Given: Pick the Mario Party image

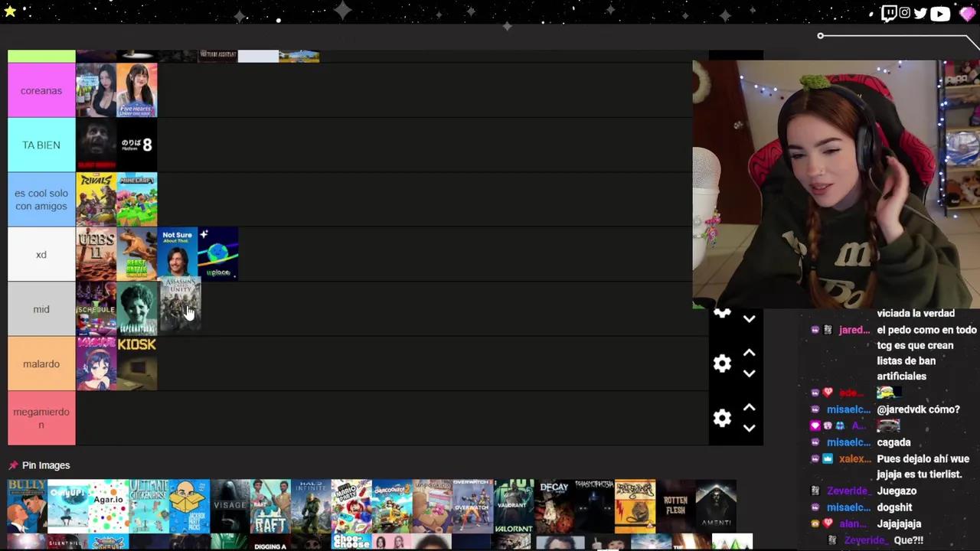Looking at the screenshot, I should pos(351,507).
